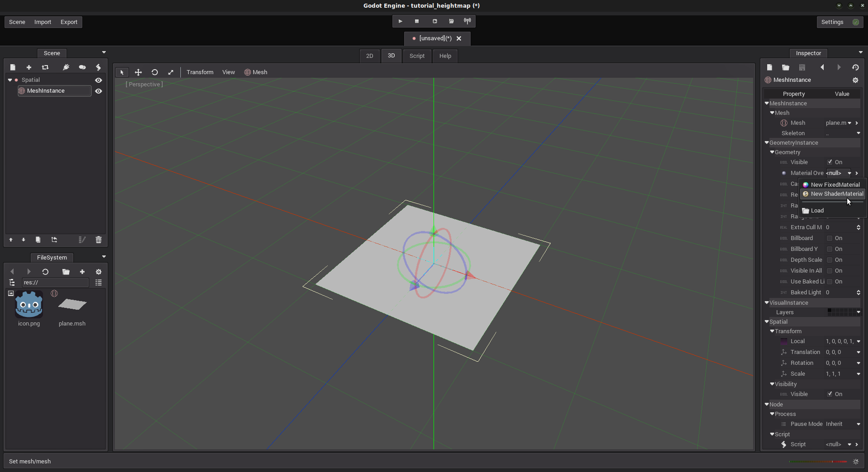Open the Mesh viewport menu
The width and height of the screenshot is (868, 472).
coord(256,72)
